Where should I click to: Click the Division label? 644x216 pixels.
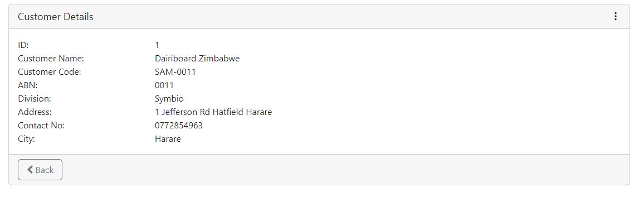(x=35, y=99)
